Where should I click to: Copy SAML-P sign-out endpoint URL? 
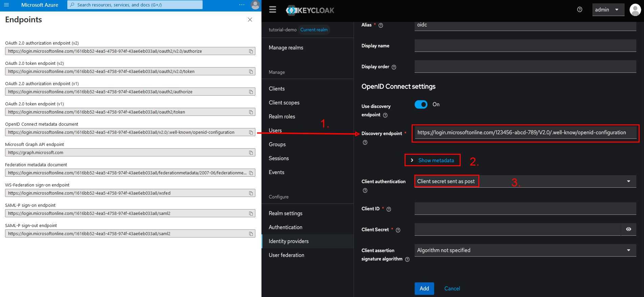(251, 234)
